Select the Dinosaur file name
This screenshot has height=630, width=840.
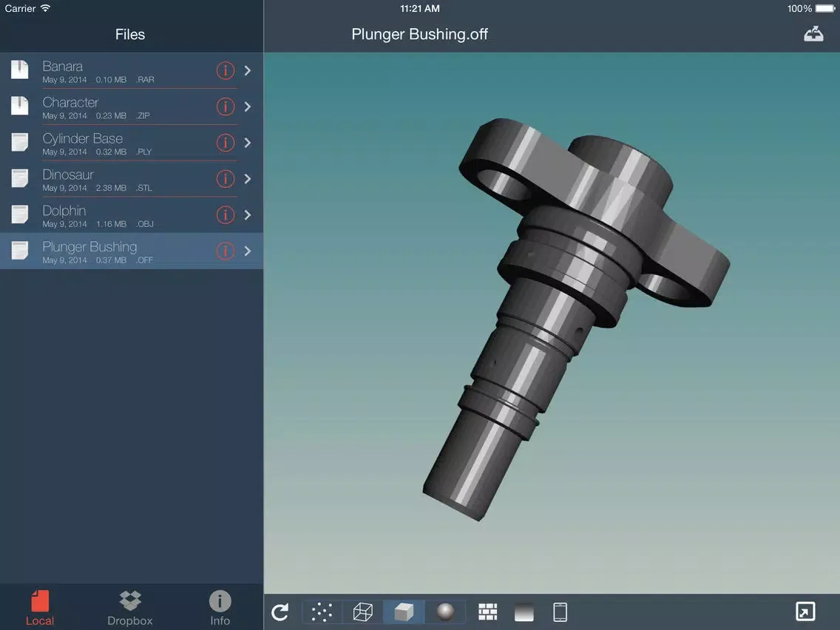68,175
